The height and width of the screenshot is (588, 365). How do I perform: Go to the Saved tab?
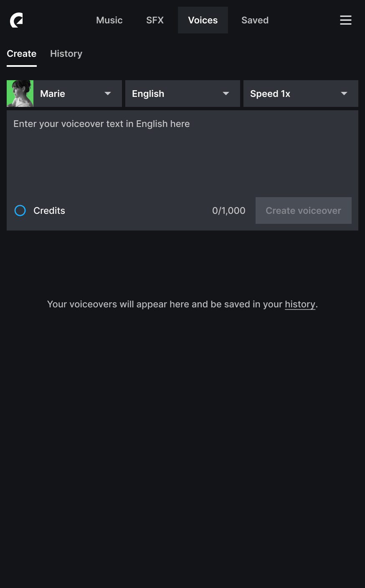(x=255, y=20)
